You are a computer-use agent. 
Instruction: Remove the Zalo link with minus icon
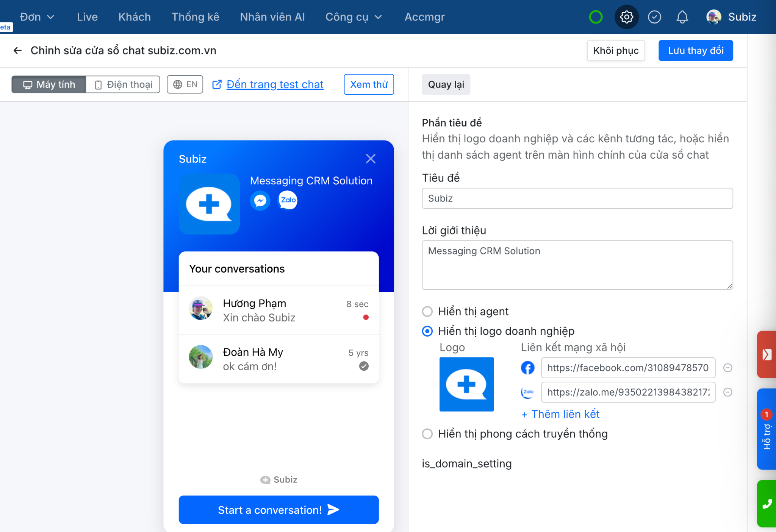click(x=727, y=392)
